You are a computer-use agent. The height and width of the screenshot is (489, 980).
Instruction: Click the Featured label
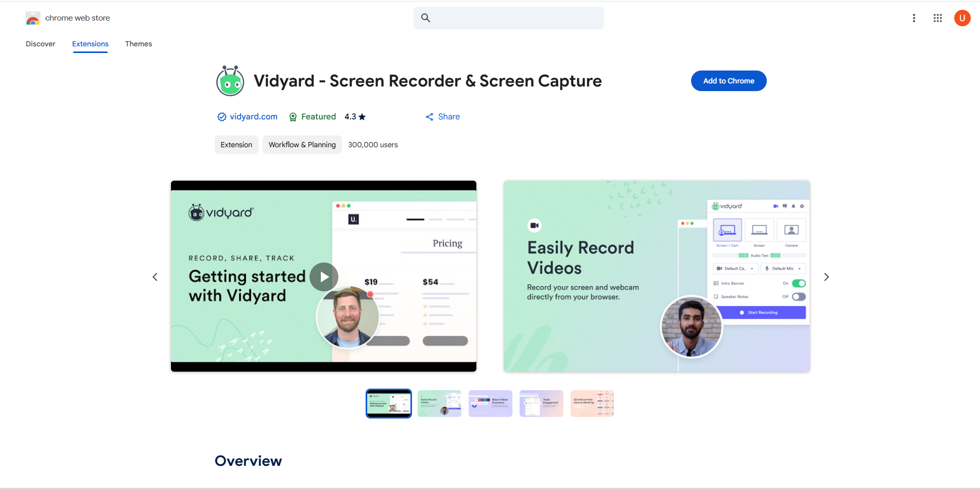[x=318, y=117]
